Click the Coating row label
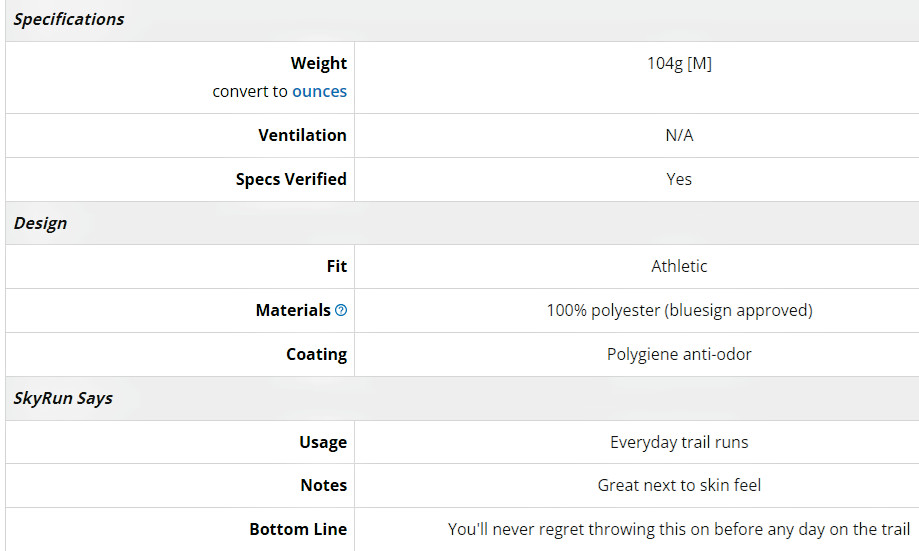This screenshot has width=919, height=551. tap(316, 355)
